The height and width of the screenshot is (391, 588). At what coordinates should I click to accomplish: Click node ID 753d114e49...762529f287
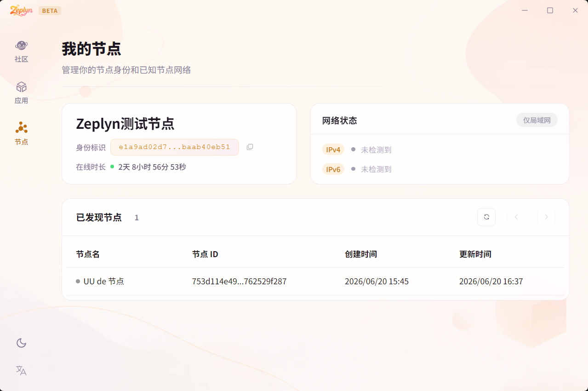[x=239, y=282]
